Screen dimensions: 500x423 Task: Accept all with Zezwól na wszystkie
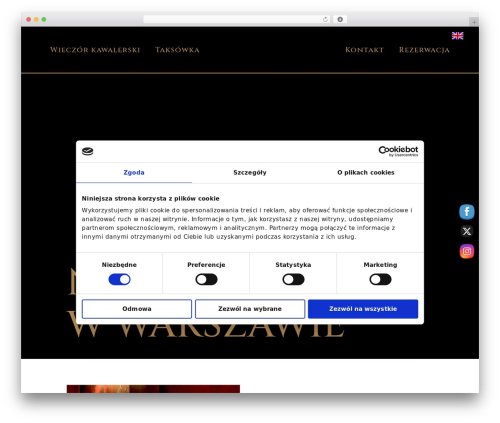tap(363, 309)
